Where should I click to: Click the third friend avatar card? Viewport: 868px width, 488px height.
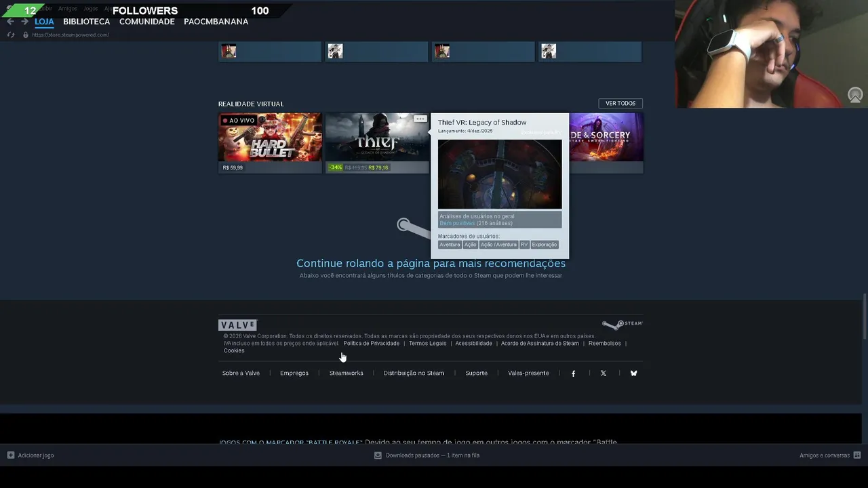tap(483, 52)
